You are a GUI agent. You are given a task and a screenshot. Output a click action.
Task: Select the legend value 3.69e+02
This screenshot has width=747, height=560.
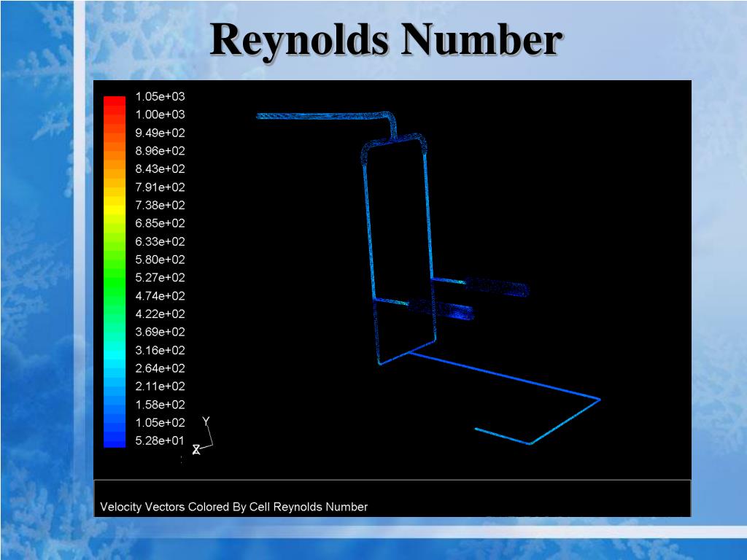[x=160, y=332]
